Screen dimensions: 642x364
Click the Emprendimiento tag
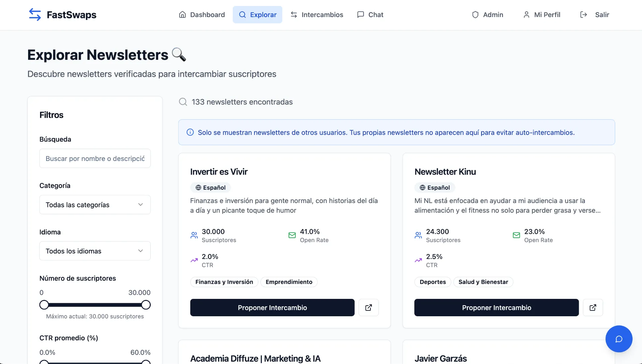coord(289,282)
